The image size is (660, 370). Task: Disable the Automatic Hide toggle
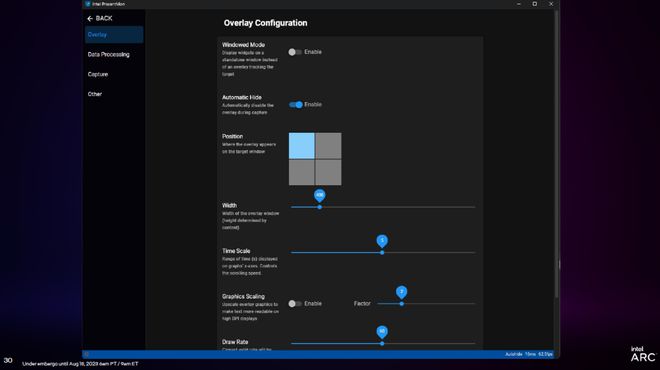295,104
